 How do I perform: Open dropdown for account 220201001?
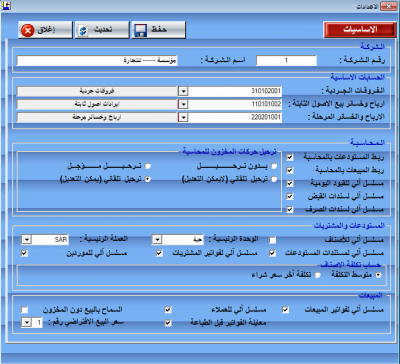[183, 117]
